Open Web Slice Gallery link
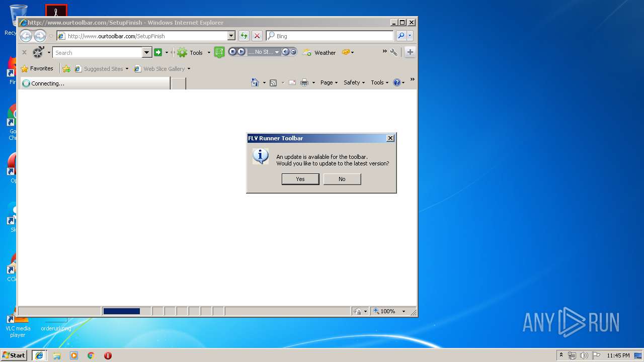This screenshot has height=362, width=644. point(162,69)
